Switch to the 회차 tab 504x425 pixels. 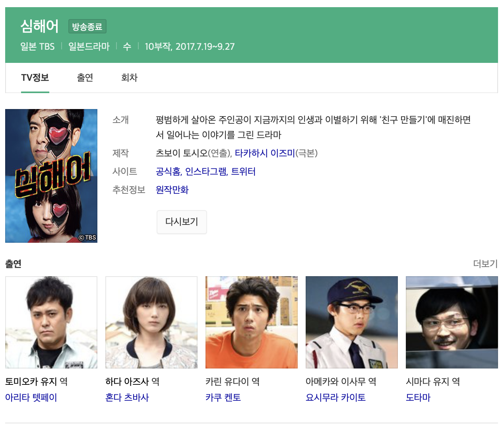point(129,78)
